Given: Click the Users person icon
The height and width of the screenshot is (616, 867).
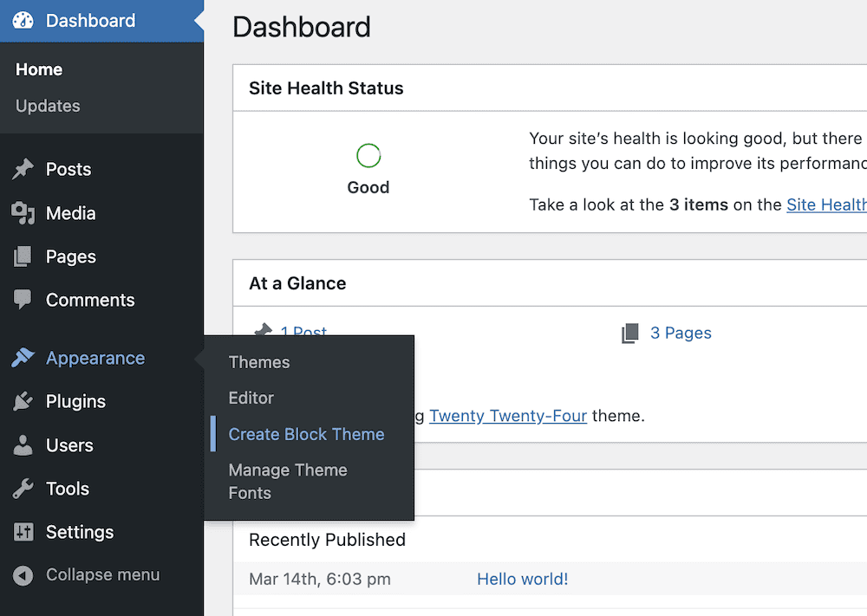Looking at the screenshot, I should coord(23,445).
